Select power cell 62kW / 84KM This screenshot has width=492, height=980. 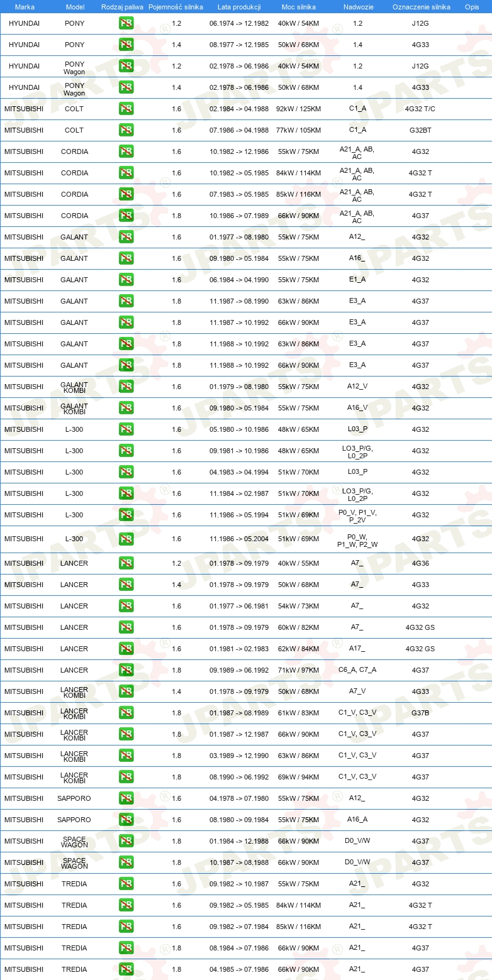pyautogui.click(x=299, y=649)
